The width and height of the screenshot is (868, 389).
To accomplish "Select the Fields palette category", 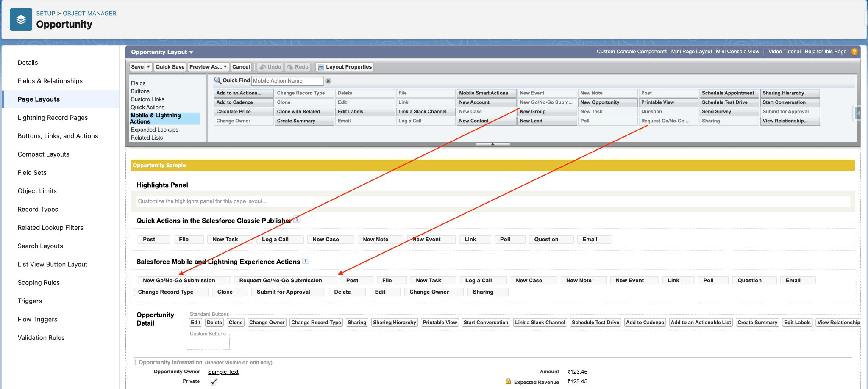I will 138,83.
